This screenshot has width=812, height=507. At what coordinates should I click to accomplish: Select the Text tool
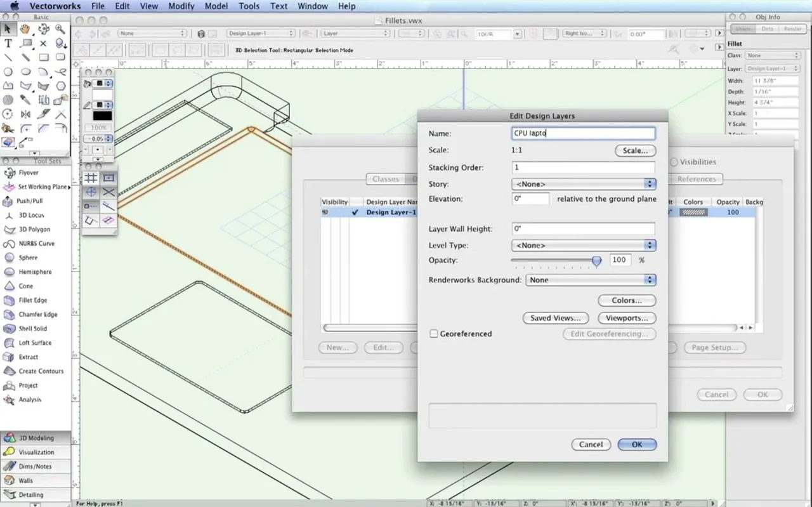point(8,44)
